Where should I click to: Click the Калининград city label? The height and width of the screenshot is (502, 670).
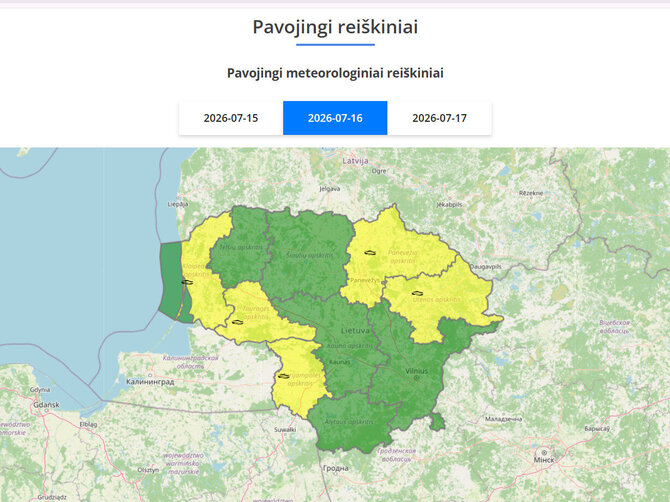click(x=150, y=382)
